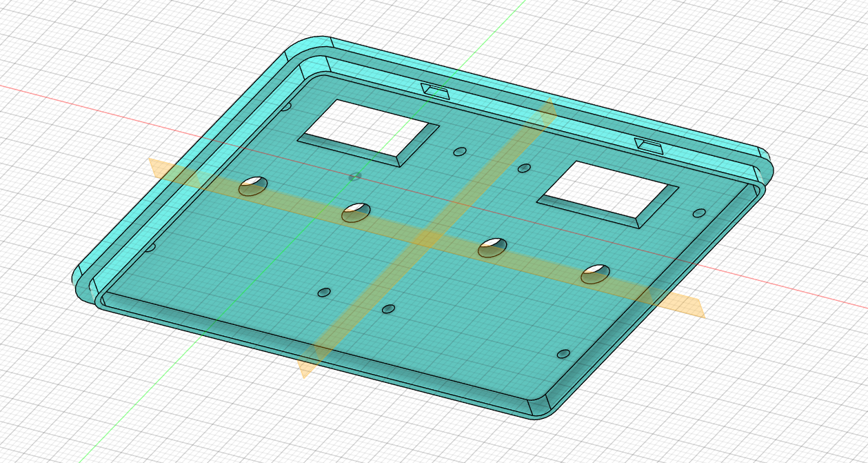Select the right rectangular cutout in the plate

(x=608, y=193)
